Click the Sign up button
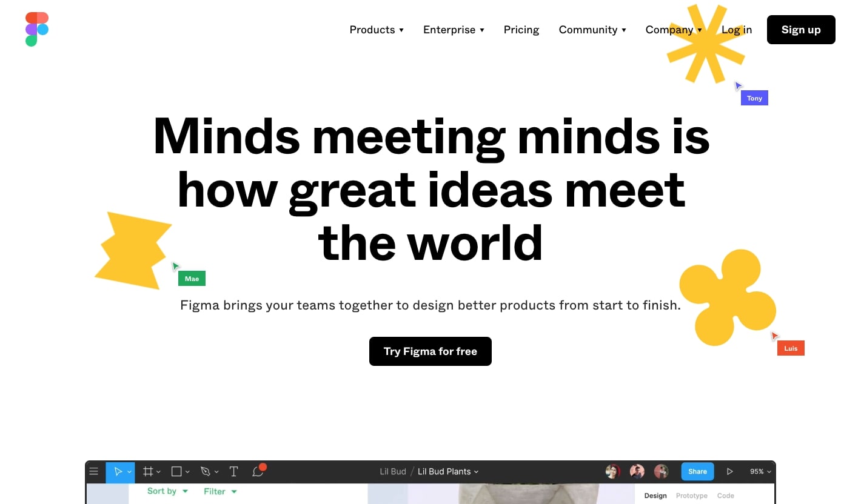This screenshot has height=504, width=861. coord(801,30)
